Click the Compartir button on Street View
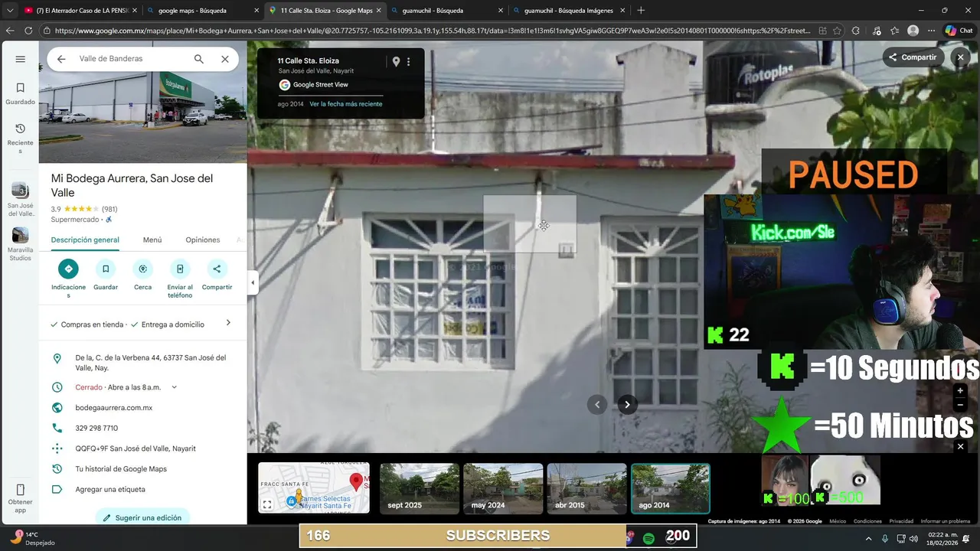Viewport: 980px width, 551px height. 913,57
